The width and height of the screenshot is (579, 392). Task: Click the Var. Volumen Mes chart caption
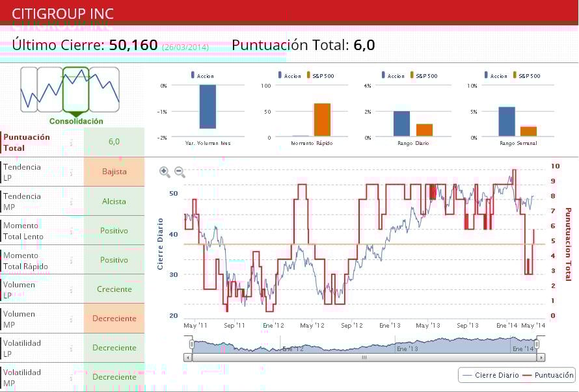(x=208, y=143)
